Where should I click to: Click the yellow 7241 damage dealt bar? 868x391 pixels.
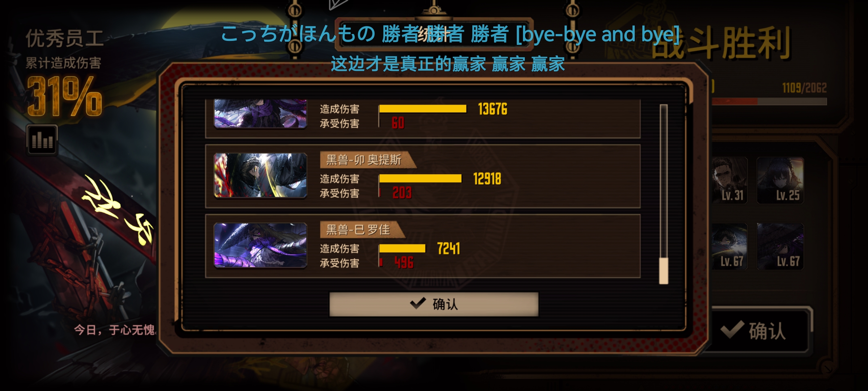pyautogui.click(x=402, y=248)
